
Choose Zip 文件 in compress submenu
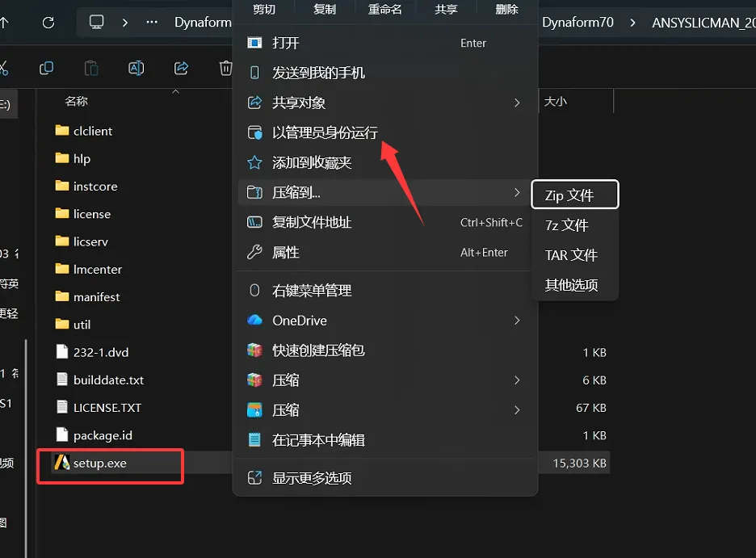pyautogui.click(x=575, y=195)
